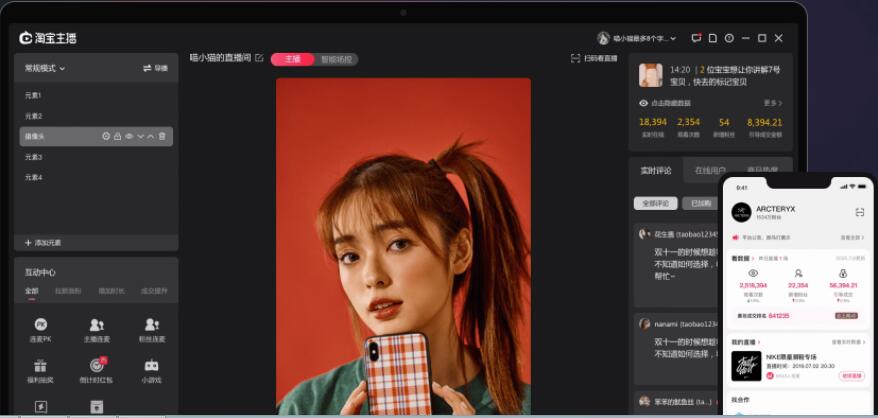878x418 pixels.
Task: Click 8,394.21 transaction amount value
Action: point(764,122)
